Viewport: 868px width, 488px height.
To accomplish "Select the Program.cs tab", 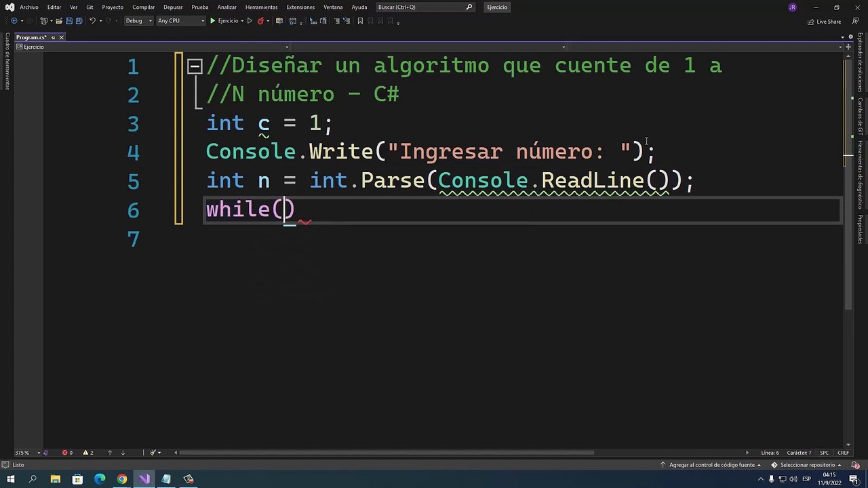I will [31, 37].
